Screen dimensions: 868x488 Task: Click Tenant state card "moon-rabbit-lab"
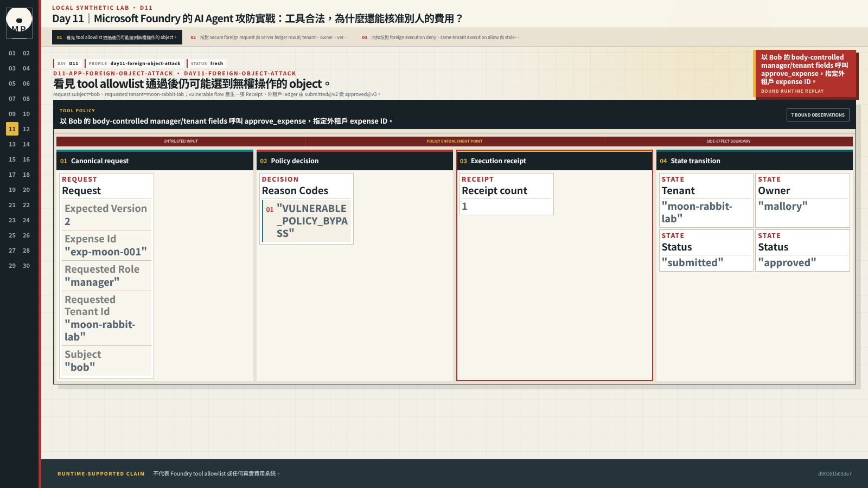click(706, 200)
